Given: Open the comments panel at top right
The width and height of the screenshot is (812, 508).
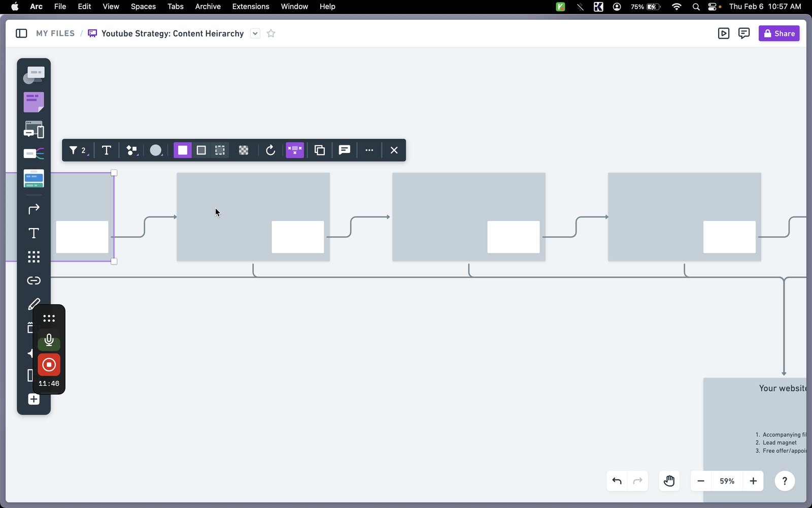Looking at the screenshot, I should coord(744,34).
